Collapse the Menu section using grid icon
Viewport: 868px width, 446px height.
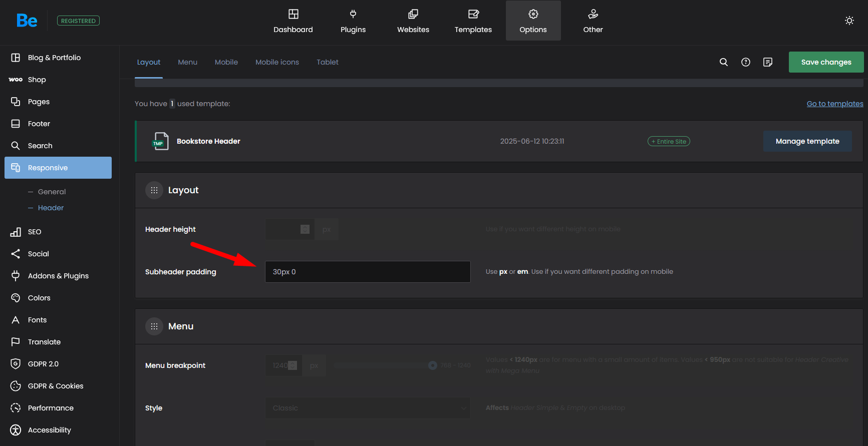tap(154, 326)
